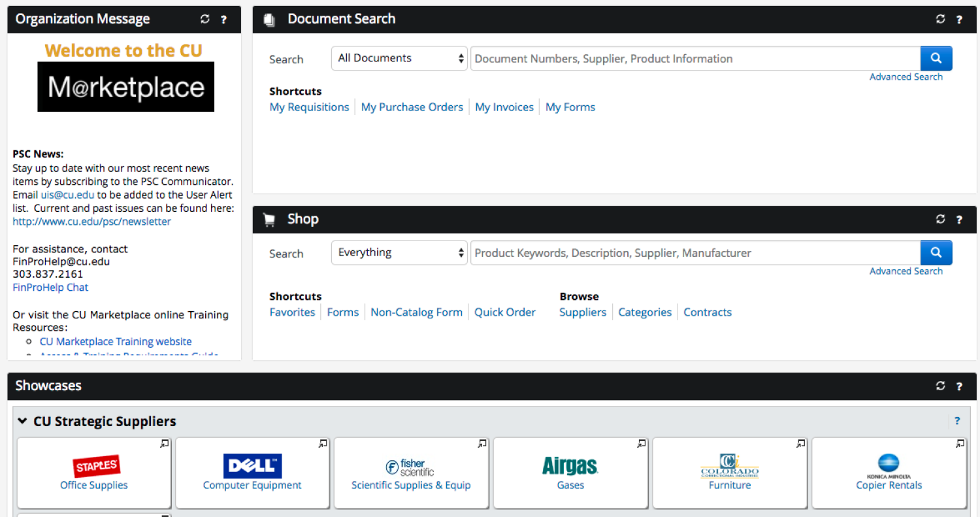Click Document Search magnifier button
Screen dimensions: 980x517
tap(936, 58)
